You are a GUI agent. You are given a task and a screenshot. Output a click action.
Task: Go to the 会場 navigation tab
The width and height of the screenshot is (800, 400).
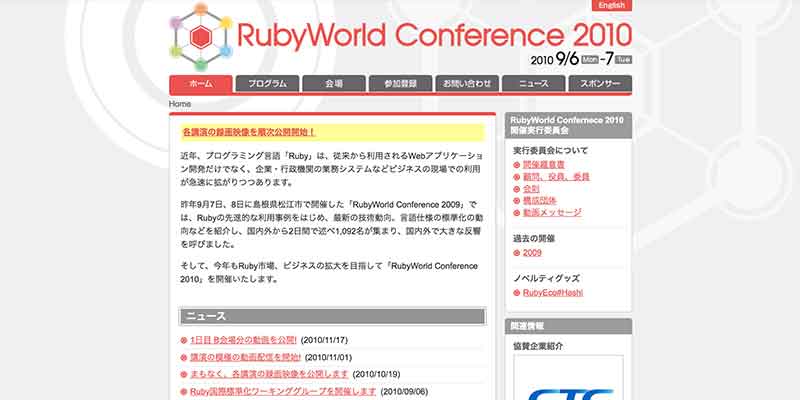point(334,84)
